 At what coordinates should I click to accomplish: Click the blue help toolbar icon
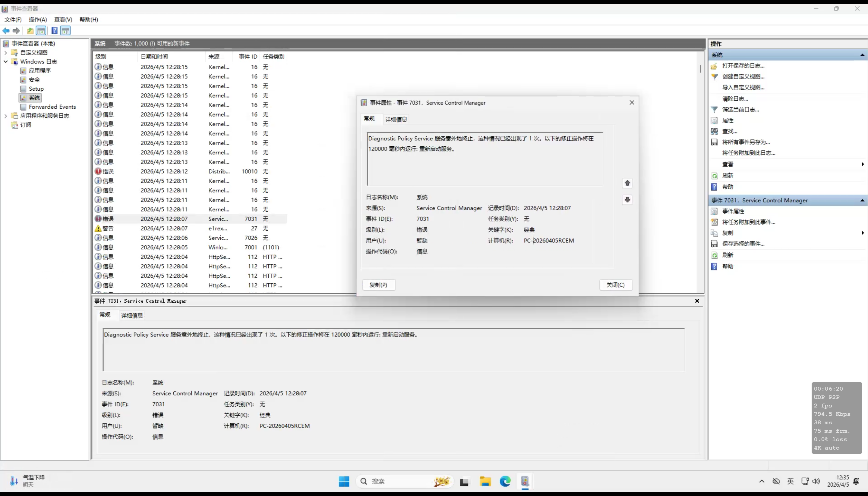[x=54, y=31]
